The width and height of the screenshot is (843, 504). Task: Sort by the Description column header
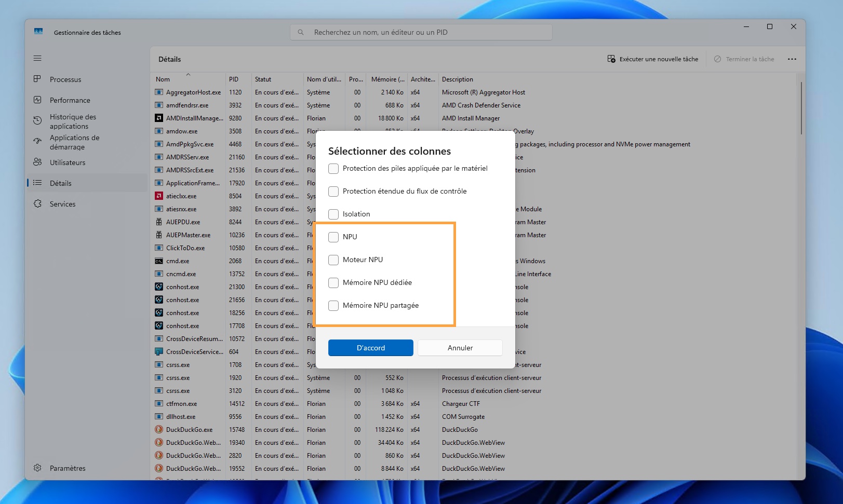click(617, 79)
